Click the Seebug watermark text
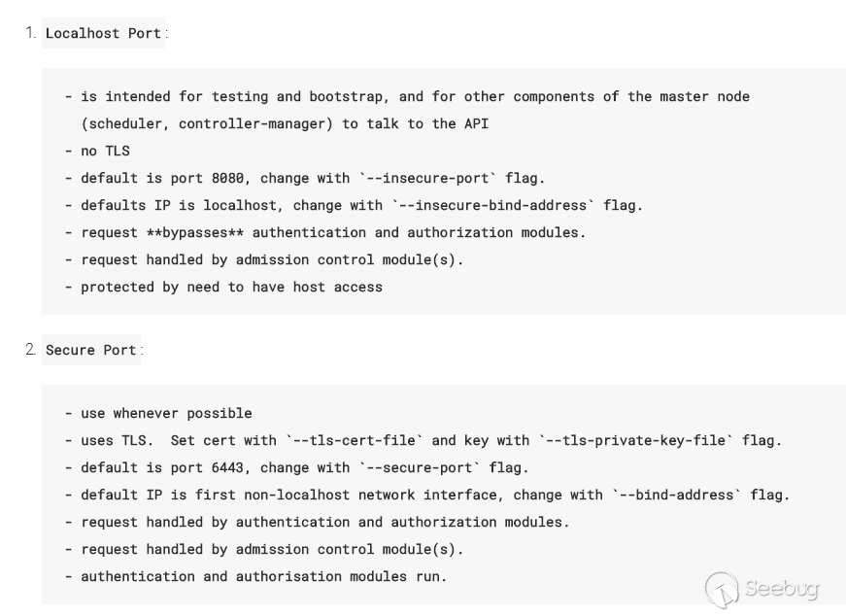This screenshot has height=616, width=846. 781,589
